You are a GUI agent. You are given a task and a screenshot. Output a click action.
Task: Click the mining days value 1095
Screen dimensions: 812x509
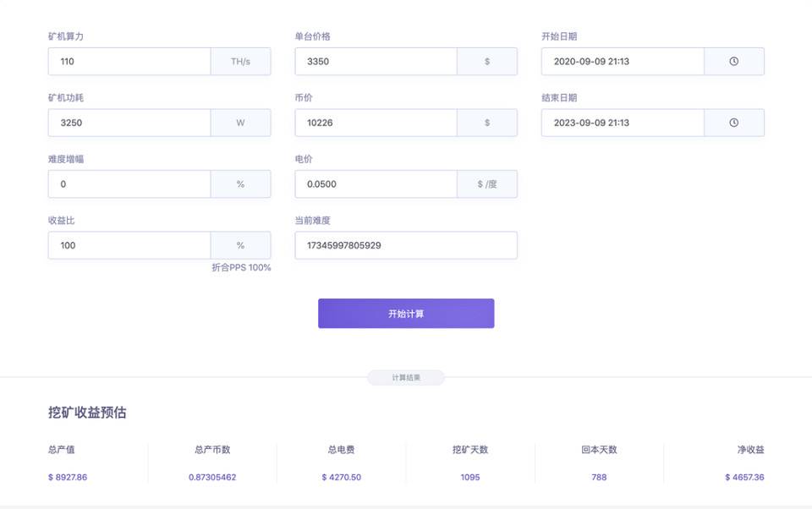469,477
